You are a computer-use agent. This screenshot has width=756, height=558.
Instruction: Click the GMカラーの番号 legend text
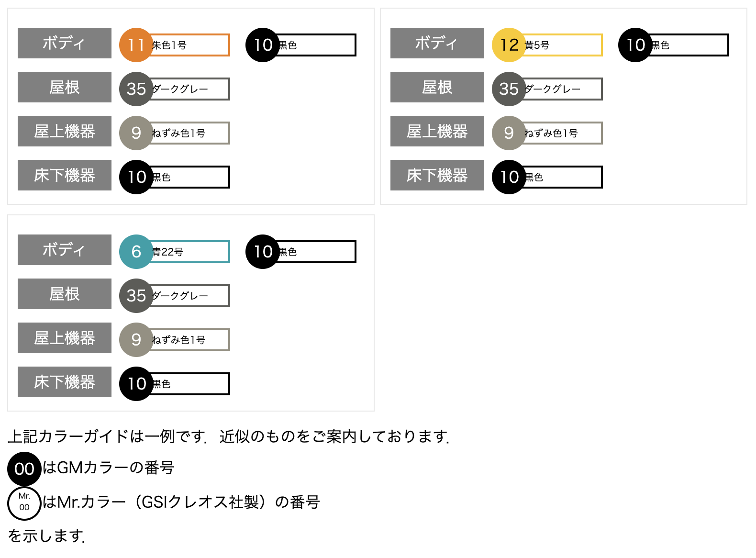[109, 468]
